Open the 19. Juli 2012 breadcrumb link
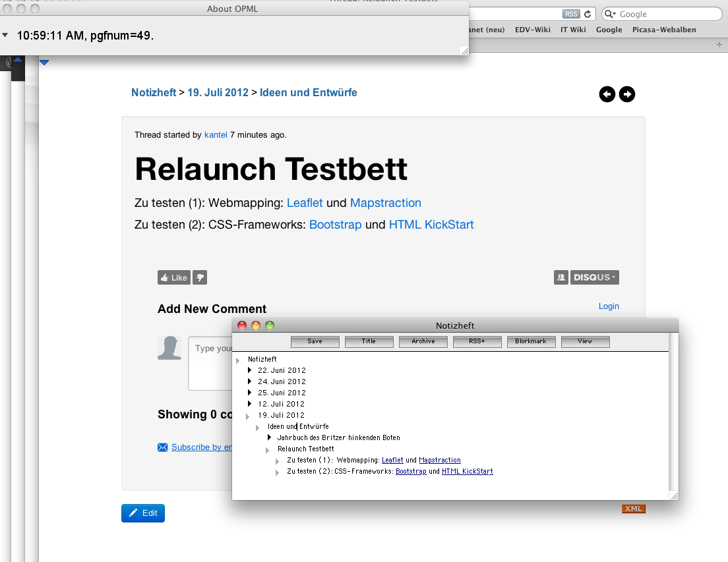 pyautogui.click(x=218, y=93)
